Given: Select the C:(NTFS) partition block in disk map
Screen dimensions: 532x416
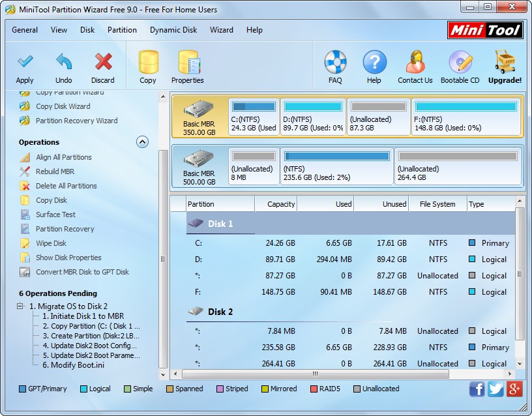Looking at the screenshot, I should 254,117.
